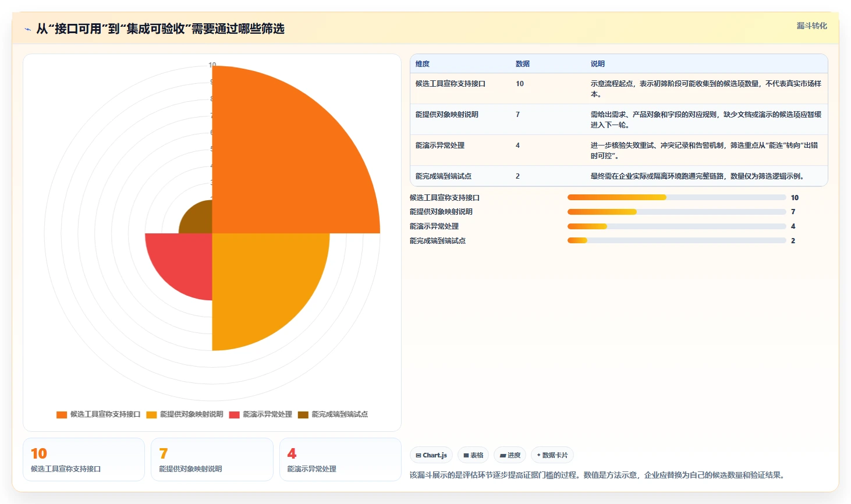Click description starting 示意流程起点
The height and width of the screenshot is (504, 851).
click(x=706, y=89)
